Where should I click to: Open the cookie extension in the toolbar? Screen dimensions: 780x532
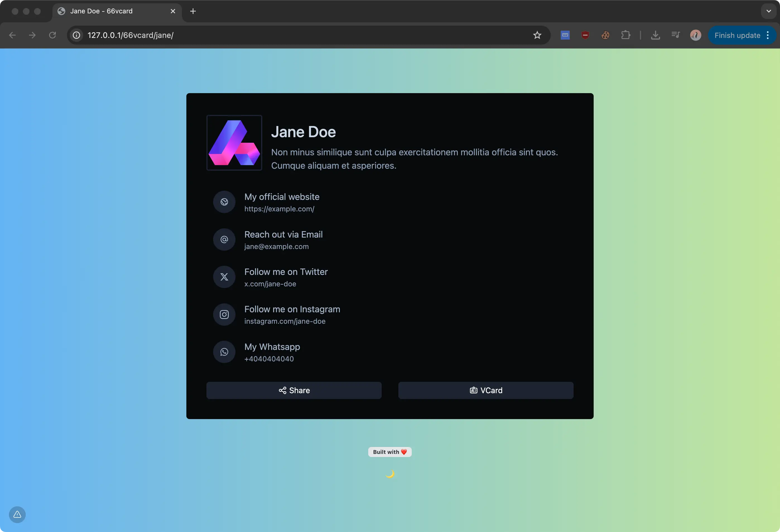click(x=605, y=35)
